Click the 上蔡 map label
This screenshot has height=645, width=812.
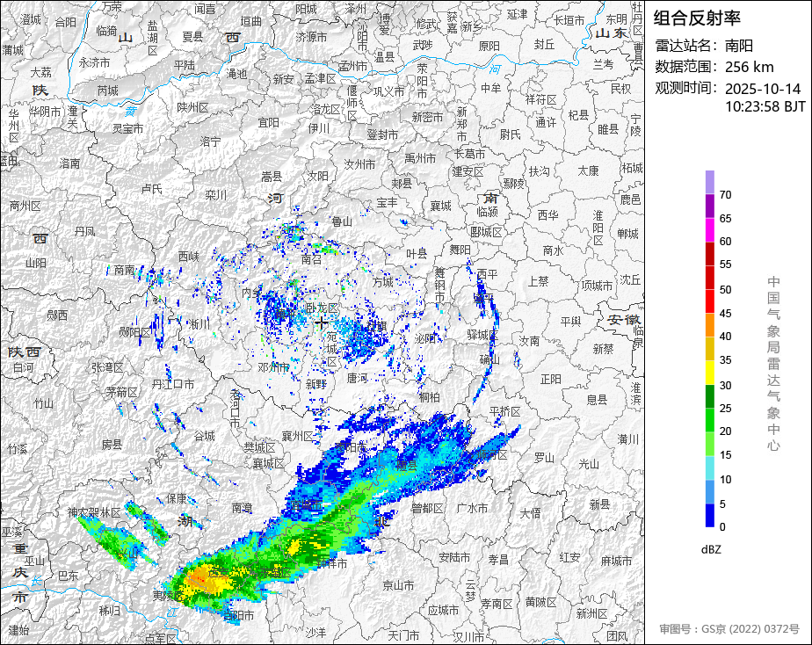pos(538,281)
